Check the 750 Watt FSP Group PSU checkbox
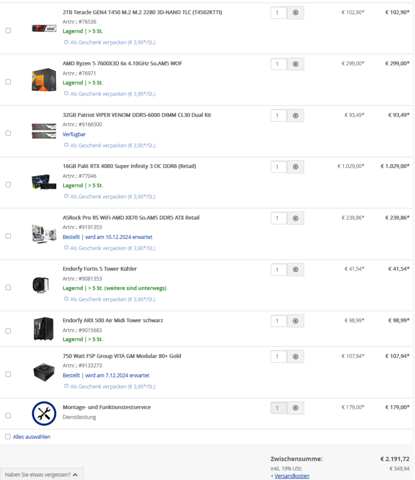Screen dimensions: 415x480 pos(8,374)
